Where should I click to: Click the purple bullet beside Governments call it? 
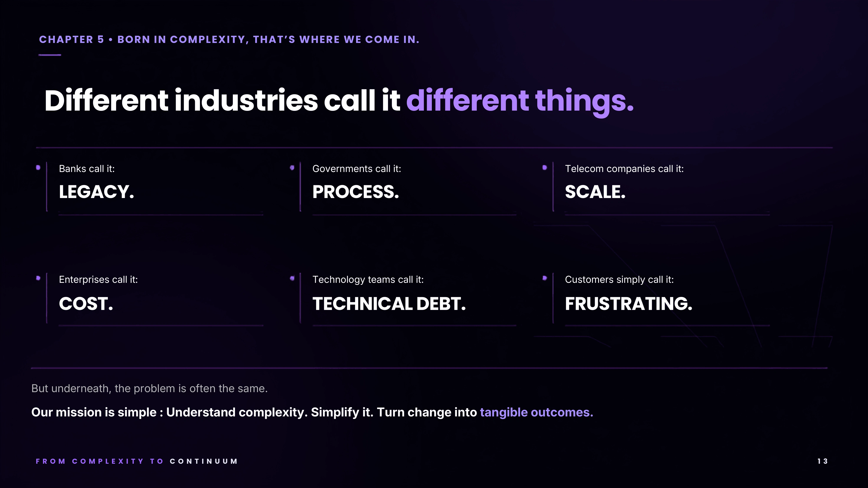point(292,168)
